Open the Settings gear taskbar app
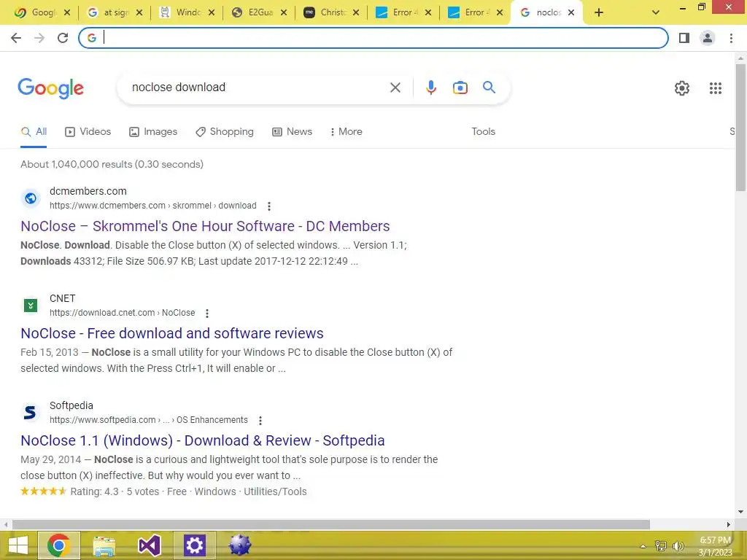Viewport: 747px width, 560px height. [194, 545]
